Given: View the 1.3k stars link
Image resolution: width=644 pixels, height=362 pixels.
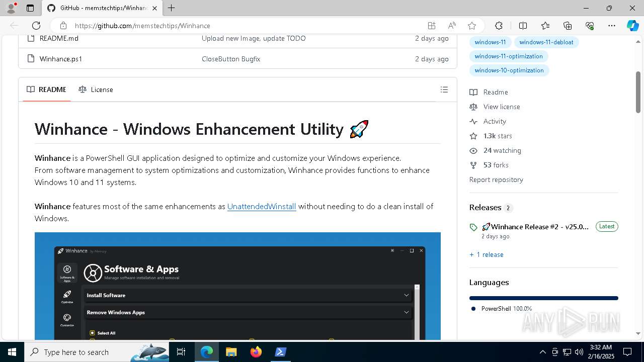Looking at the screenshot, I should pos(491,136).
